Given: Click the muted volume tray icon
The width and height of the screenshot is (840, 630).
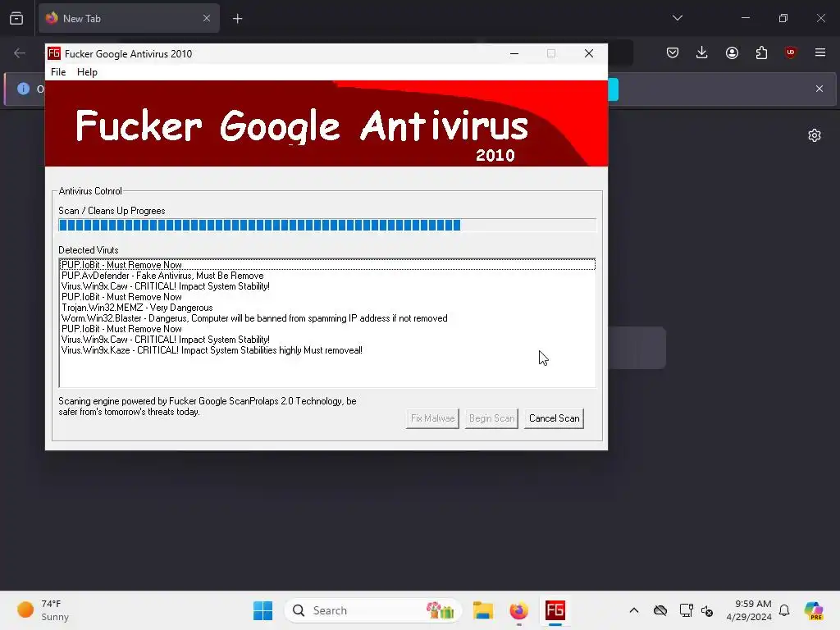Looking at the screenshot, I should click(x=707, y=610).
